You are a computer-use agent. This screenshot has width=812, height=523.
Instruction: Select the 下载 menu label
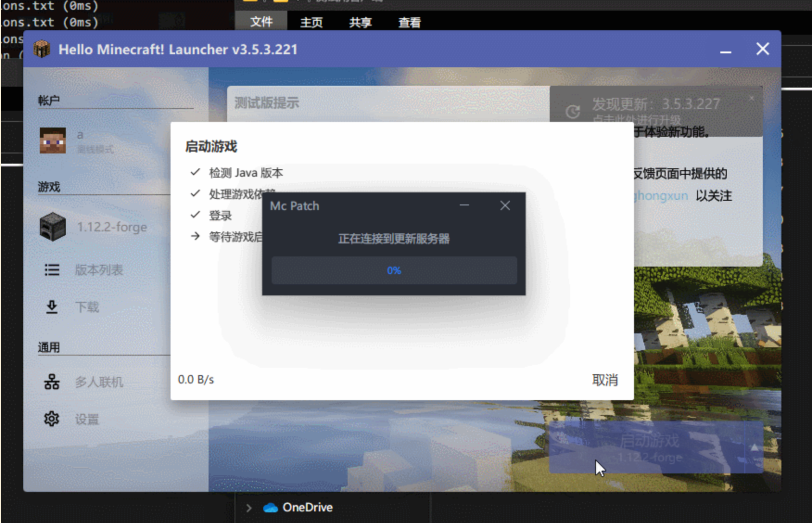87,307
